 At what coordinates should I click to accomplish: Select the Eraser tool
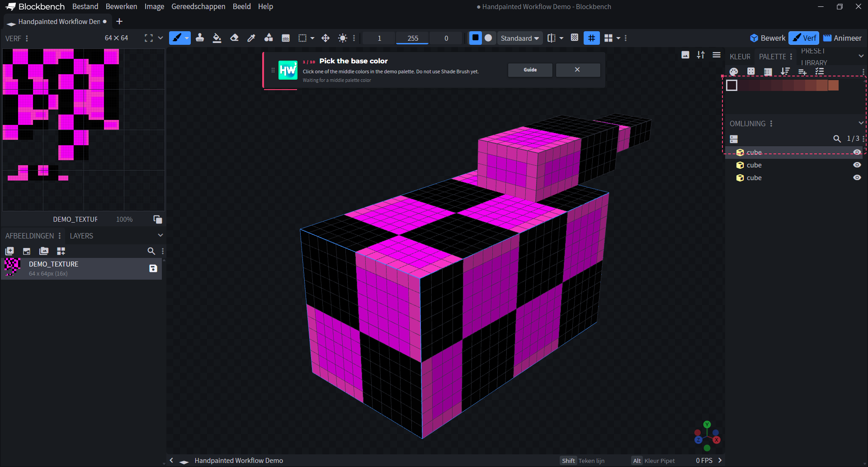[x=234, y=38]
